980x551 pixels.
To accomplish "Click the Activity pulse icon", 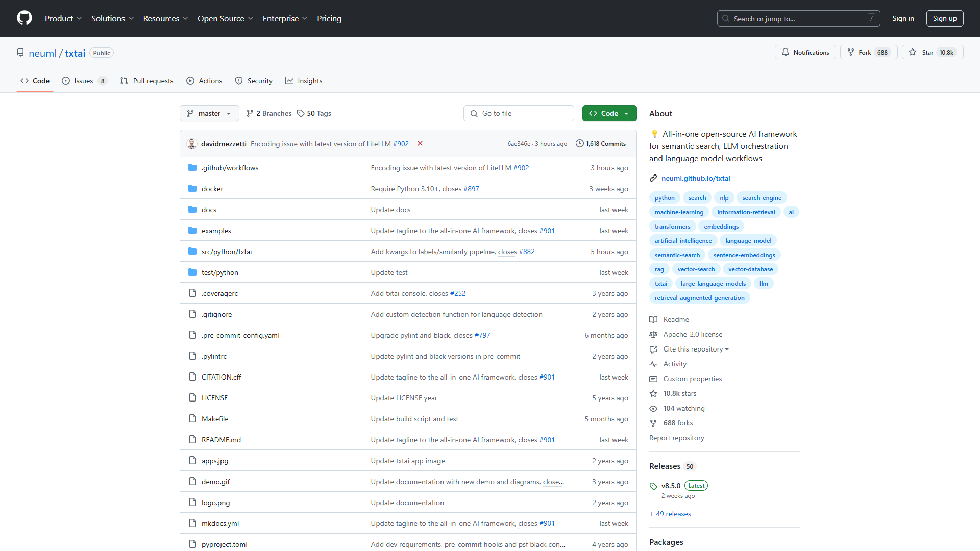I will pyautogui.click(x=653, y=364).
